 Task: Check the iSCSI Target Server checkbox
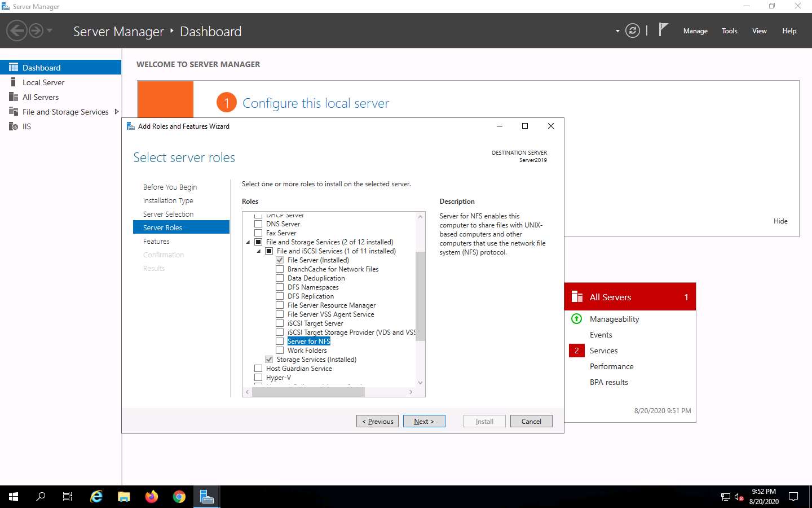(x=280, y=323)
